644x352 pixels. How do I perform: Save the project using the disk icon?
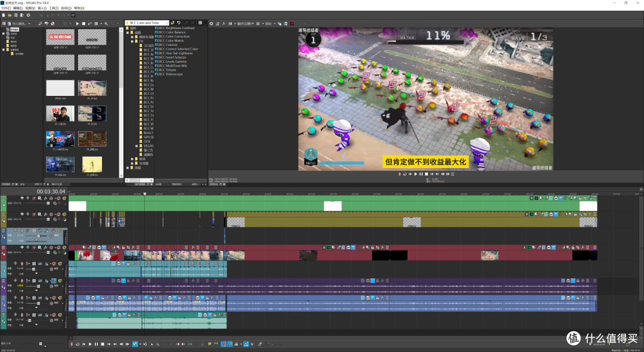coord(16,15)
